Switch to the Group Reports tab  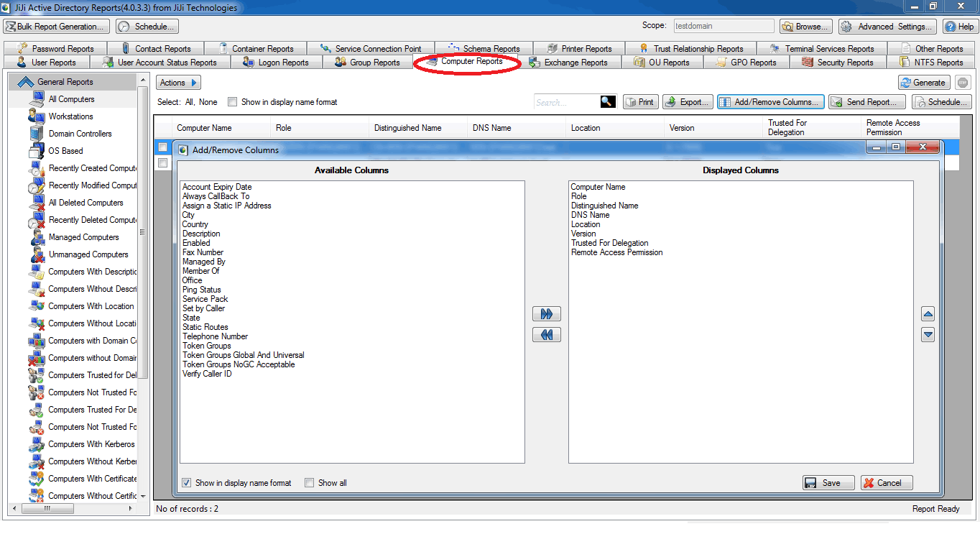pyautogui.click(x=368, y=63)
